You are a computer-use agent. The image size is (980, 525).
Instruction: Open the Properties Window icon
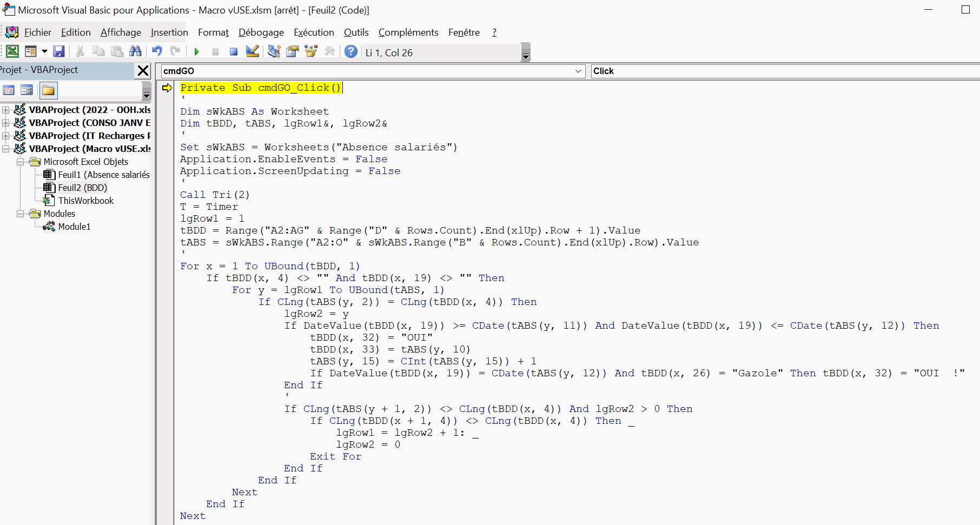coord(293,51)
